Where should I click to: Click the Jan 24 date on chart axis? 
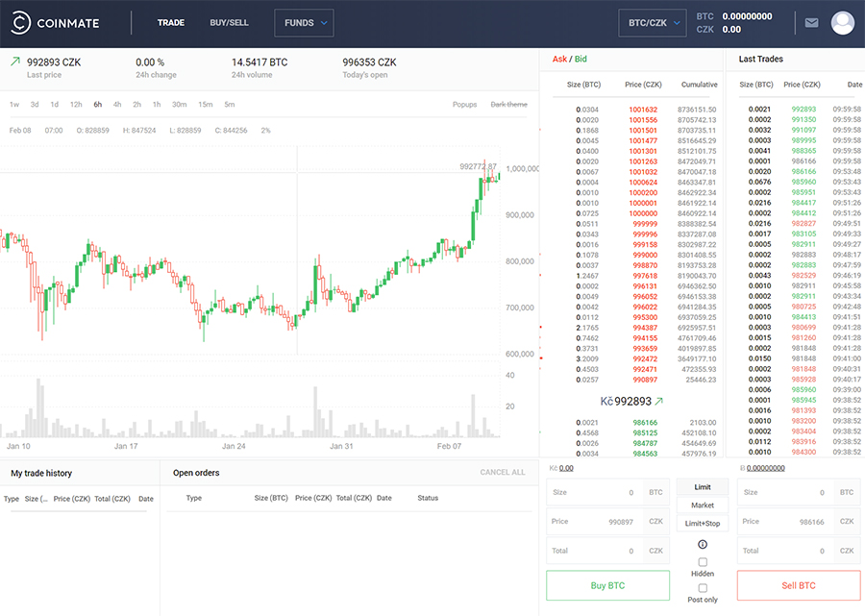point(234,446)
